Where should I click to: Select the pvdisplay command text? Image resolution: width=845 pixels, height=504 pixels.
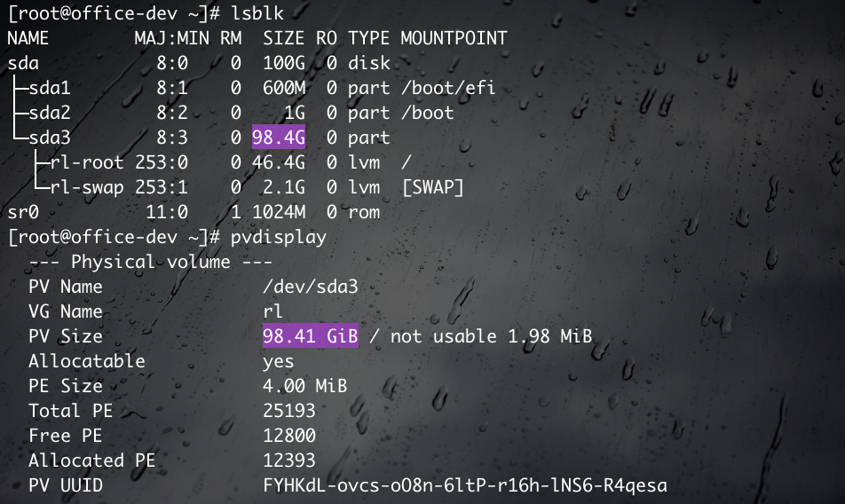point(279,238)
